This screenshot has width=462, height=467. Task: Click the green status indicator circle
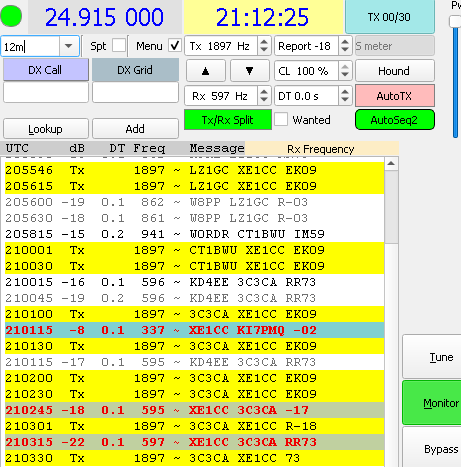[x=11, y=16]
